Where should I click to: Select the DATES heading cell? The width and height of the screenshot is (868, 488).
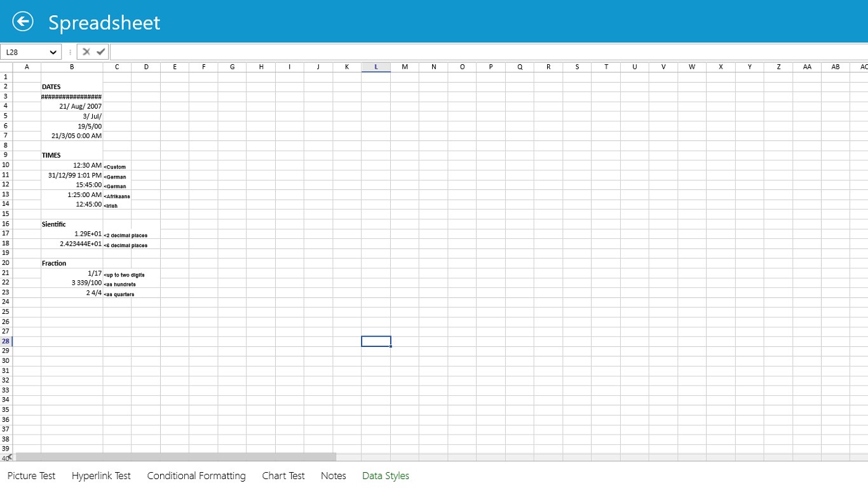coord(72,87)
